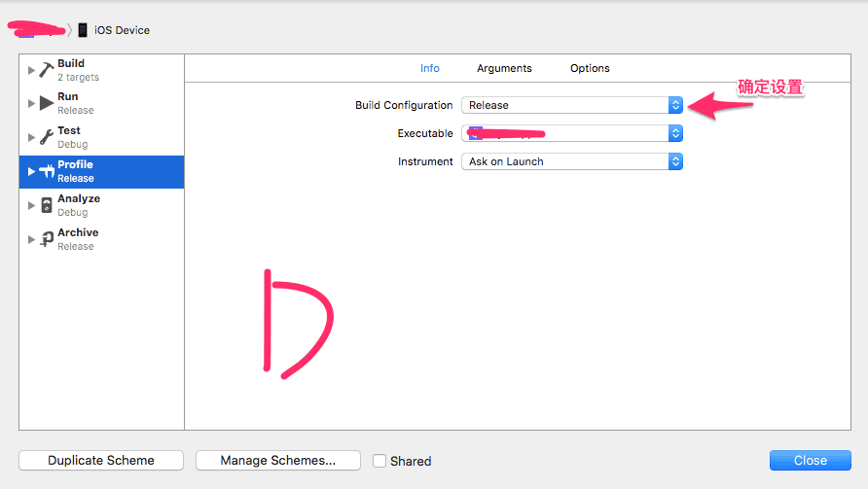Open the Instrument dropdown showing Ask on Launch
The height and width of the screenshot is (489, 868).
pyautogui.click(x=572, y=161)
